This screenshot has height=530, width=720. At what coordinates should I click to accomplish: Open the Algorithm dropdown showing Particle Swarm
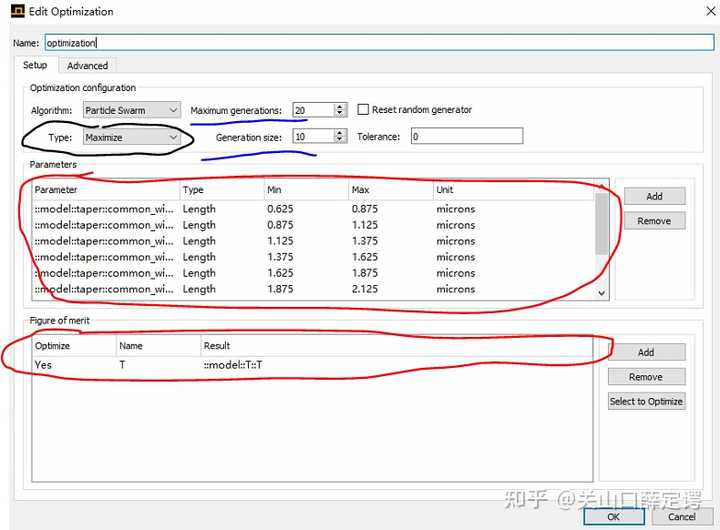[132, 110]
